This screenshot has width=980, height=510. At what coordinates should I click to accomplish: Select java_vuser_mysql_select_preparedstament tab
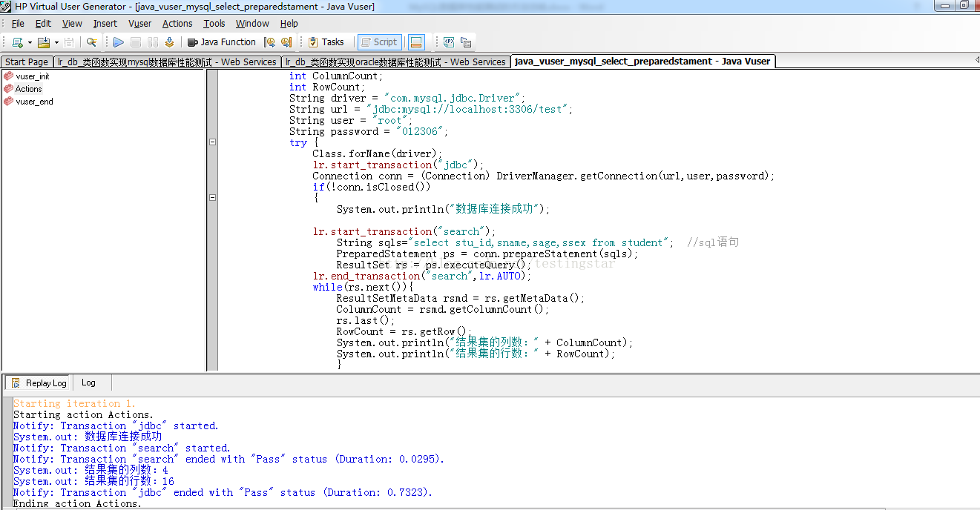tap(642, 62)
